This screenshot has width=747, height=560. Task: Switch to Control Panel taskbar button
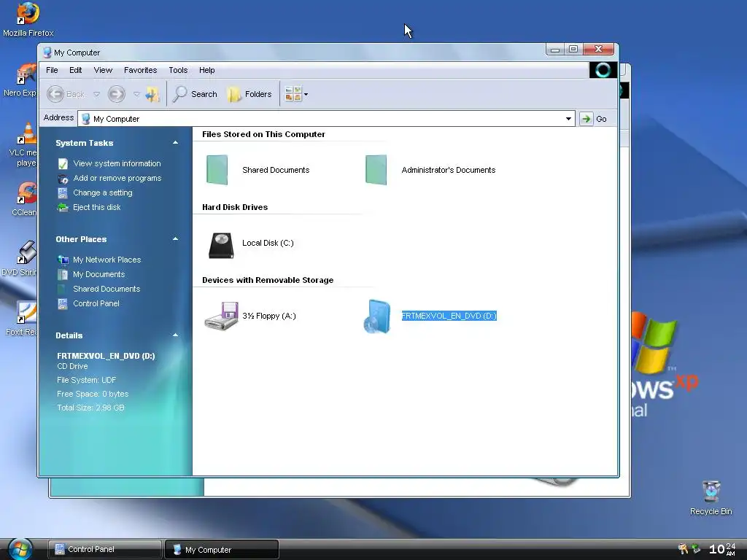[105, 549]
